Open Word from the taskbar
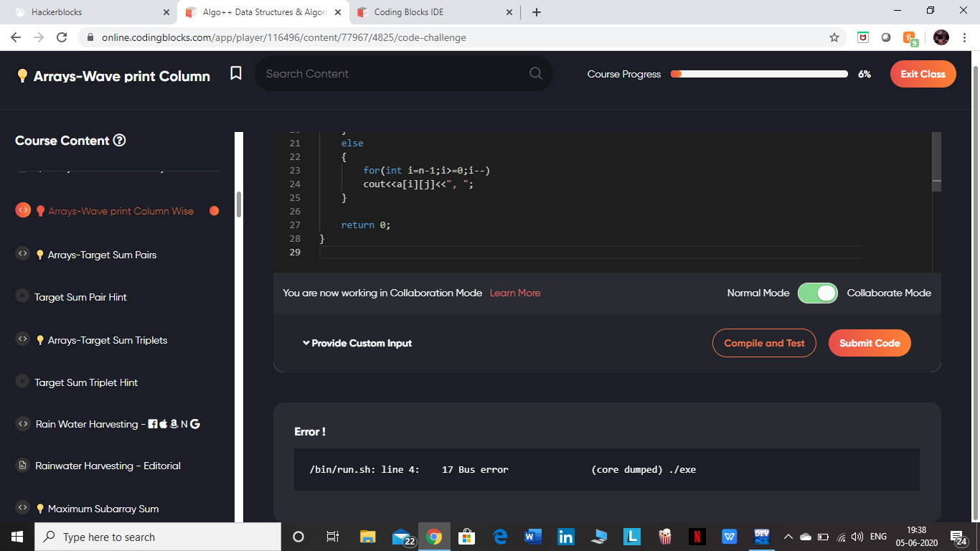Image resolution: width=980 pixels, height=551 pixels. (532, 537)
